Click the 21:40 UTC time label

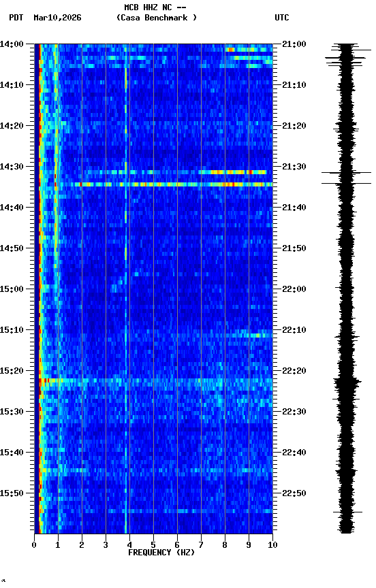tap(294, 208)
